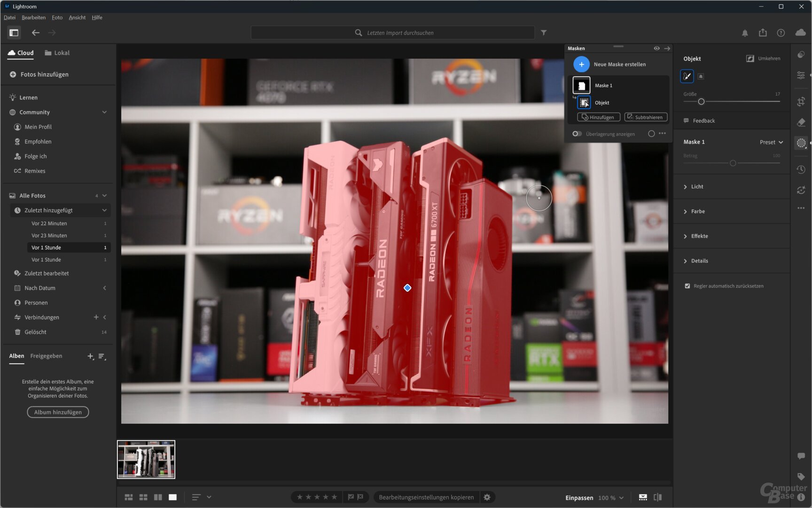The width and height of the screenshot is (812, 508).
Task: Open the Presets panel icon
Action: click(801, 55)
